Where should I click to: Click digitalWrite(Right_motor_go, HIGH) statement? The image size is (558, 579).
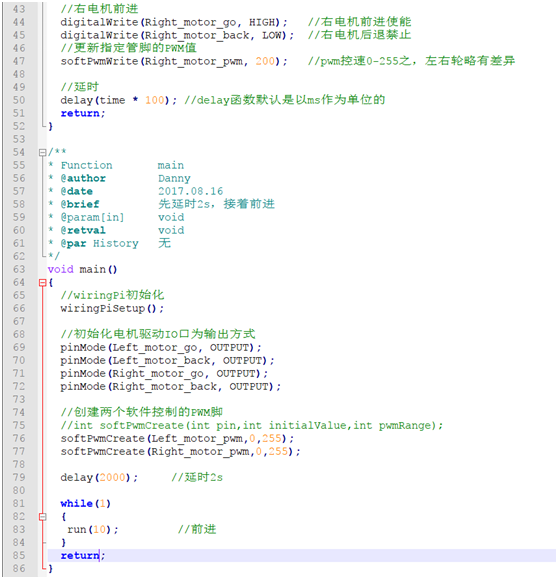coord(174,22)
